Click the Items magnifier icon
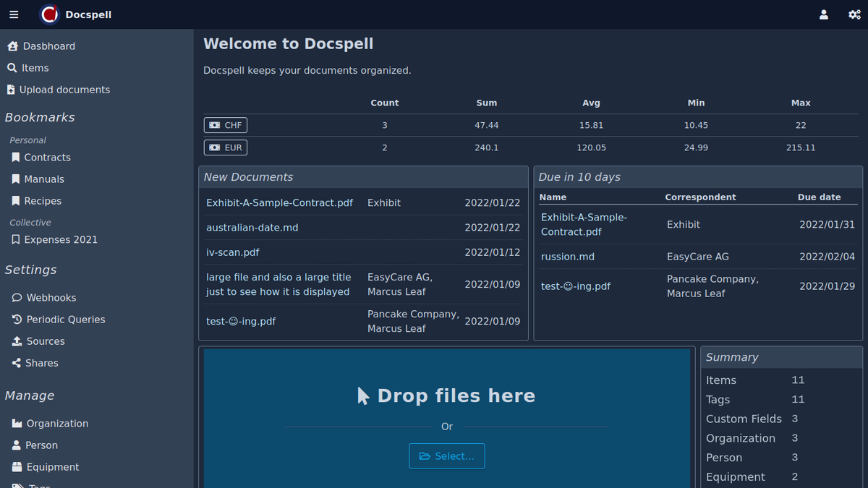 tap(14, 67)
